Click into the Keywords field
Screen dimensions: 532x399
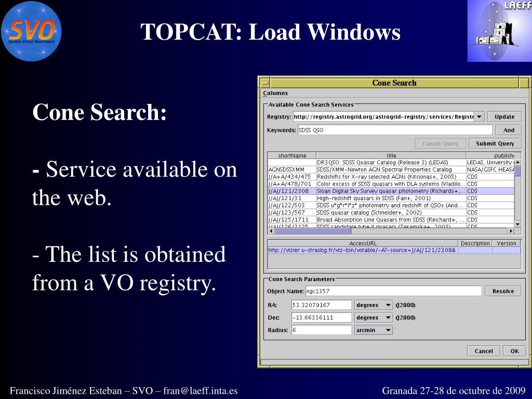395,130
